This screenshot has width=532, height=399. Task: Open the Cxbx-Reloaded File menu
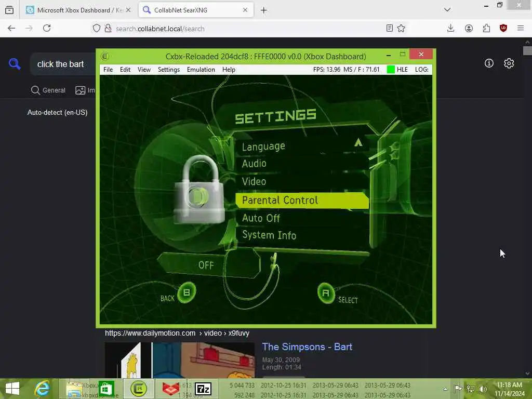(x=108, y=70)
